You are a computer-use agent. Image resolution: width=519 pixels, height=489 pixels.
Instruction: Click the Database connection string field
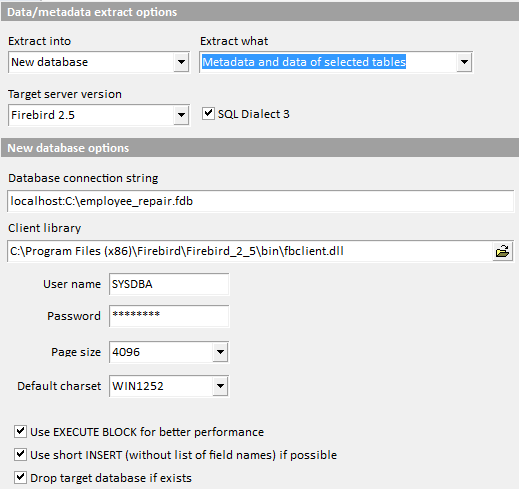[x=260, y=201]
